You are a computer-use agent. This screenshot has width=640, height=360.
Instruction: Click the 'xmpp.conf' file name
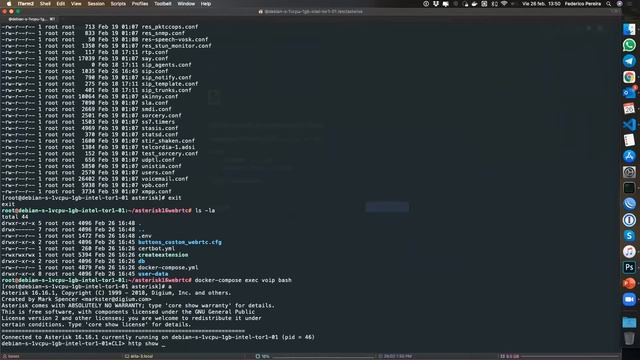(156, 191)
